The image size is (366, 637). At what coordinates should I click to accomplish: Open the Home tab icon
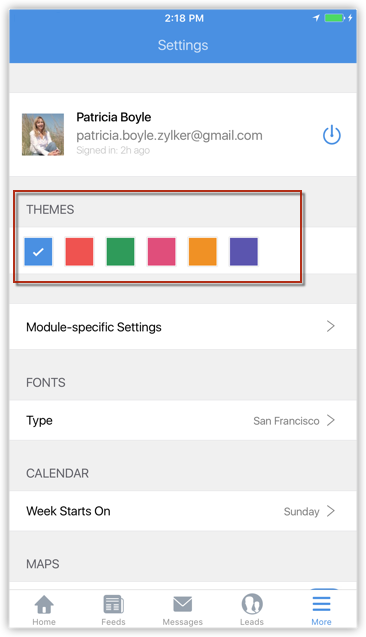tap(44, 604)
